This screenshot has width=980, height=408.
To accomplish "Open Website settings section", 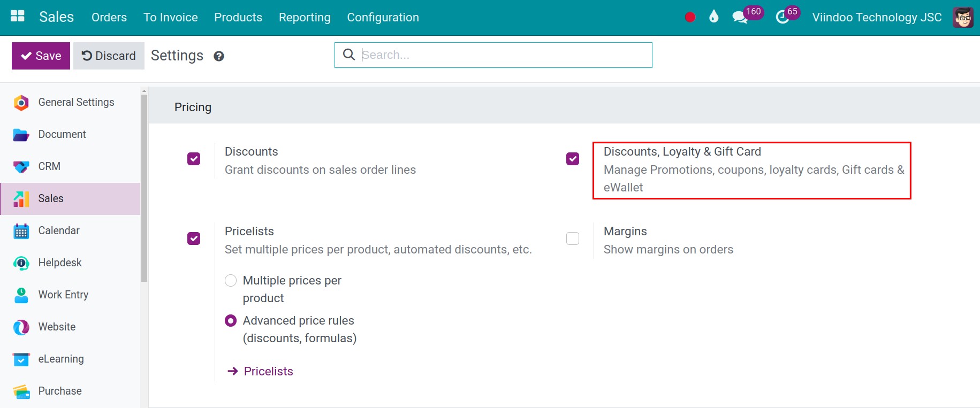I will (70, 327).
